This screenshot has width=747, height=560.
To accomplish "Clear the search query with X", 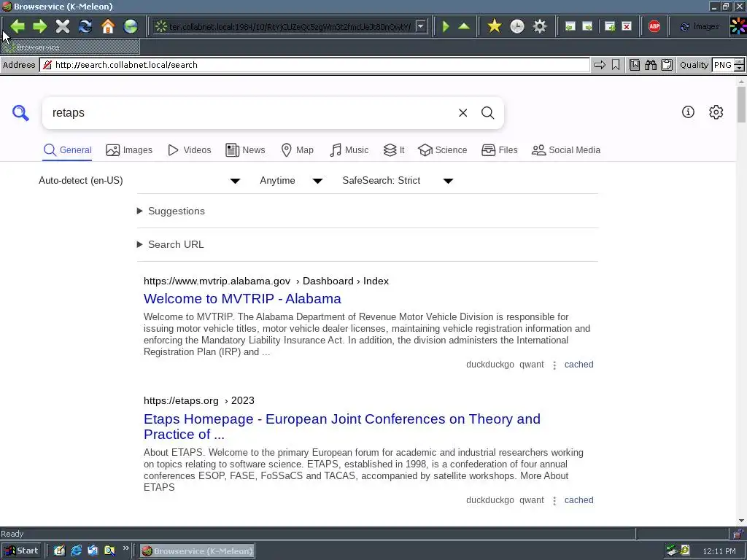I will pos(462,113).
